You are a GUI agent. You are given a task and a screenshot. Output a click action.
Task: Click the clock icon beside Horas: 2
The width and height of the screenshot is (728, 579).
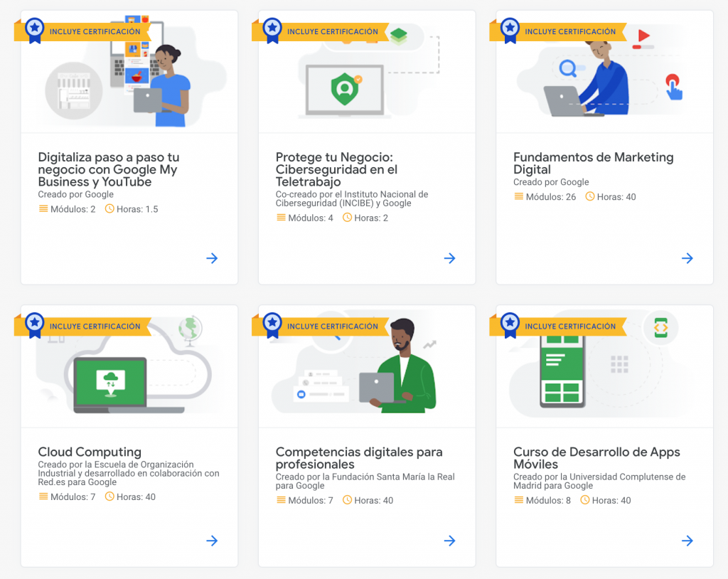pyautogui.click(x=347, y=218)
